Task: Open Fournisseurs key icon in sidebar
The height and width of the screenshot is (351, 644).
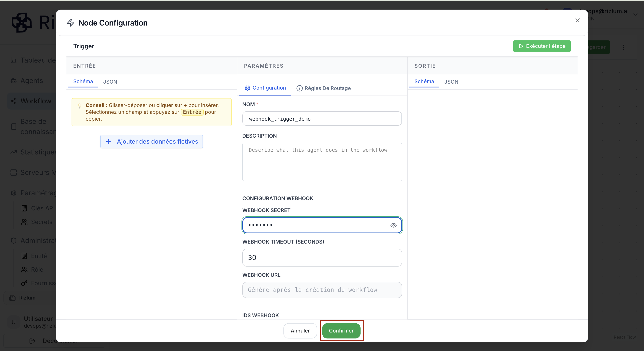Action: tap(24, 283)
